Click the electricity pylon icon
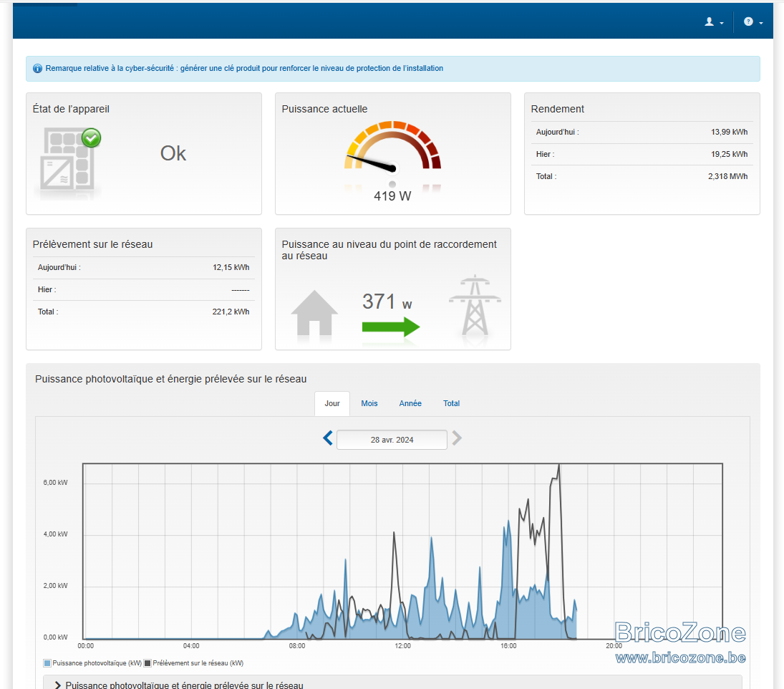Viewport: 784px width, 689px height. click(475, 305)
